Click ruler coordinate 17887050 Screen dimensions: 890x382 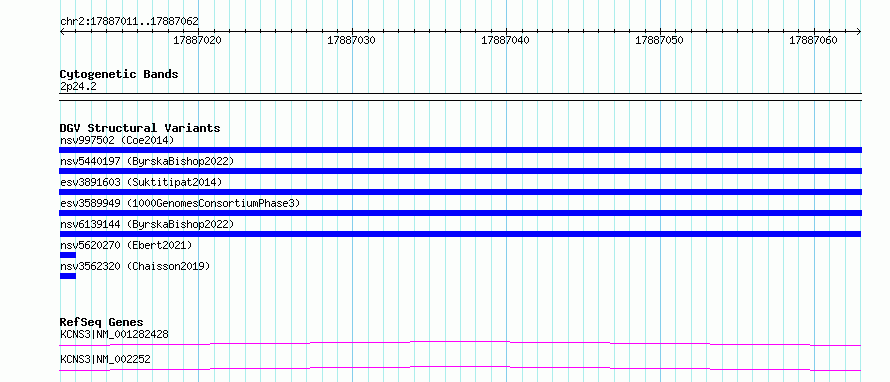pyautogui.click(x=660, y=40)
